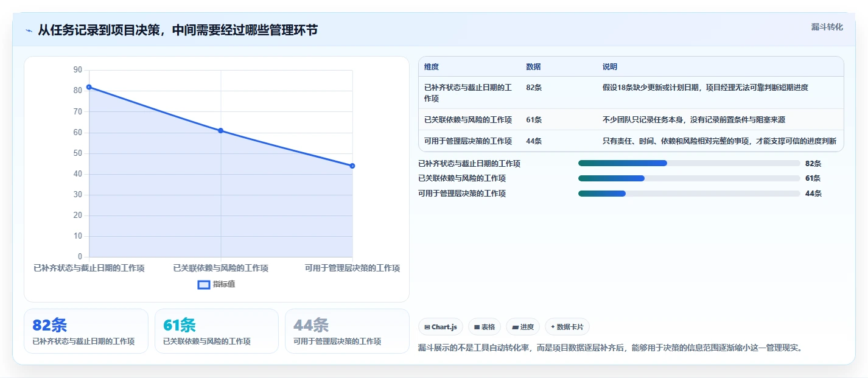Click description starting 只有责任、时间、依赖
Screen dimensions: 868x378
tap(719, 141)
